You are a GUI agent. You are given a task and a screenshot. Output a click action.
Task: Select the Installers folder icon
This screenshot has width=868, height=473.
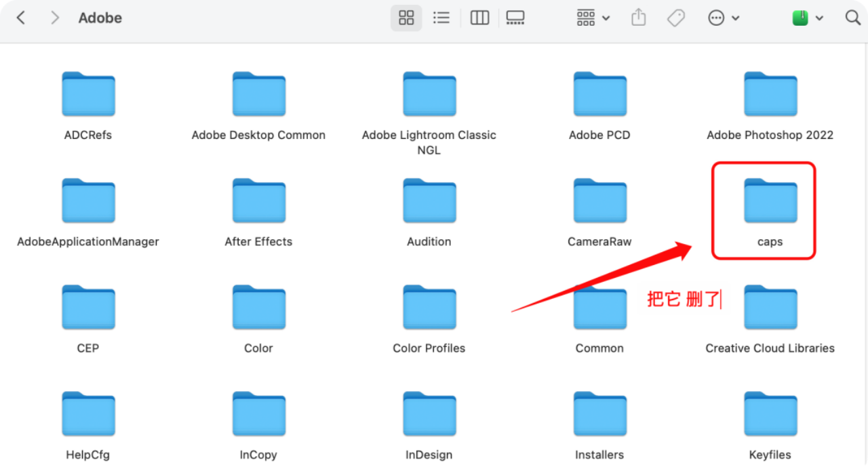pos(599,413)
